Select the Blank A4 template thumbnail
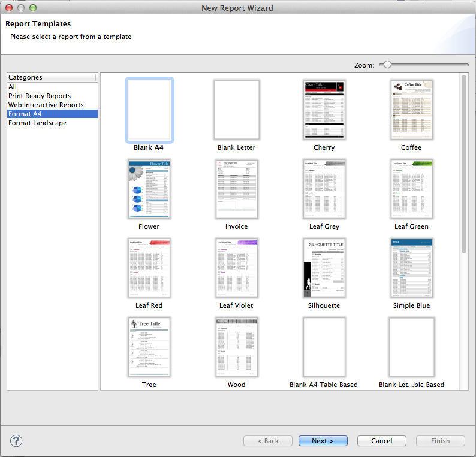 [149, 110]
